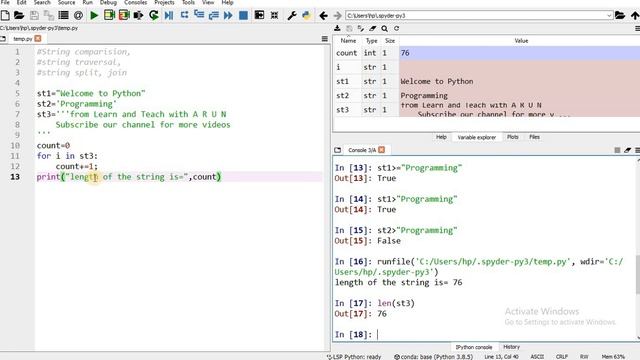Image resolution: width=640 pixels, height=360 pixels.
Task: Step over the current line debug icon
Action: pos(184,15)
